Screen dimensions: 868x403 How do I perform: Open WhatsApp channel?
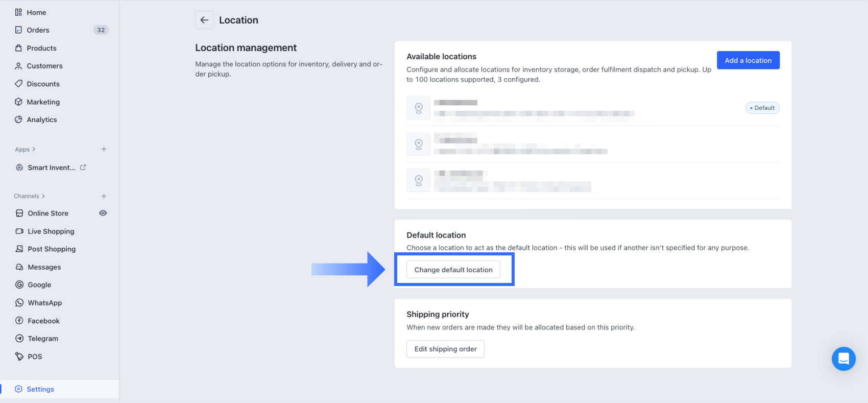(45, 303)
